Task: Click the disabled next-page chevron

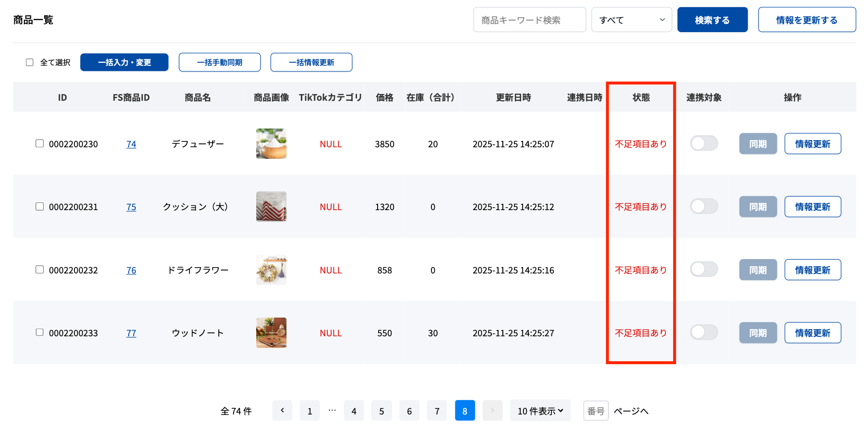Action: (492, 411)
